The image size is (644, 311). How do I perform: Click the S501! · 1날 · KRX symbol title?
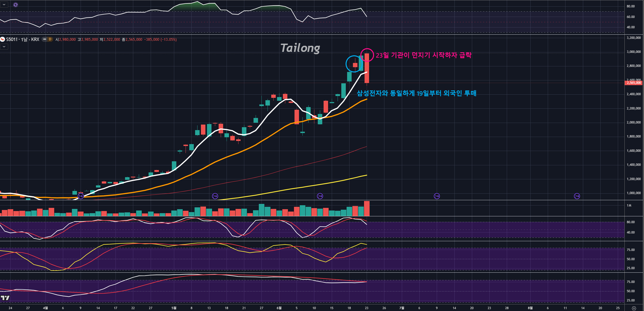click(23, 39)
